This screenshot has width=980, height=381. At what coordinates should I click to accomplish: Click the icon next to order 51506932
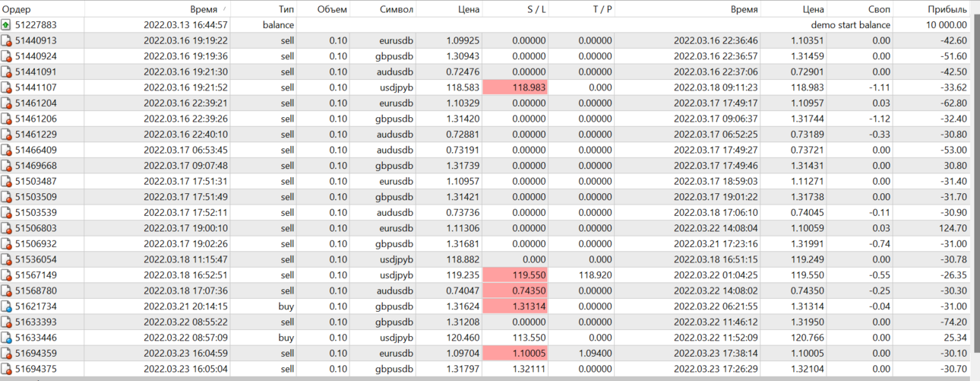[x=6, y=244]
